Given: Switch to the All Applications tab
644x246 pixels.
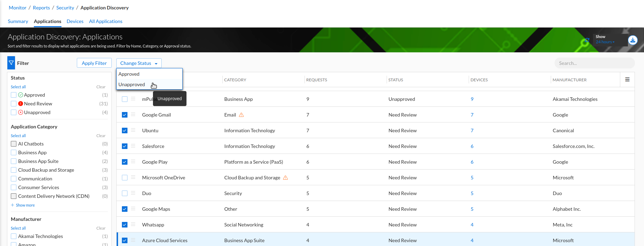Looking at the screenshot, I should pyautogui.click(x=105, y=21).
